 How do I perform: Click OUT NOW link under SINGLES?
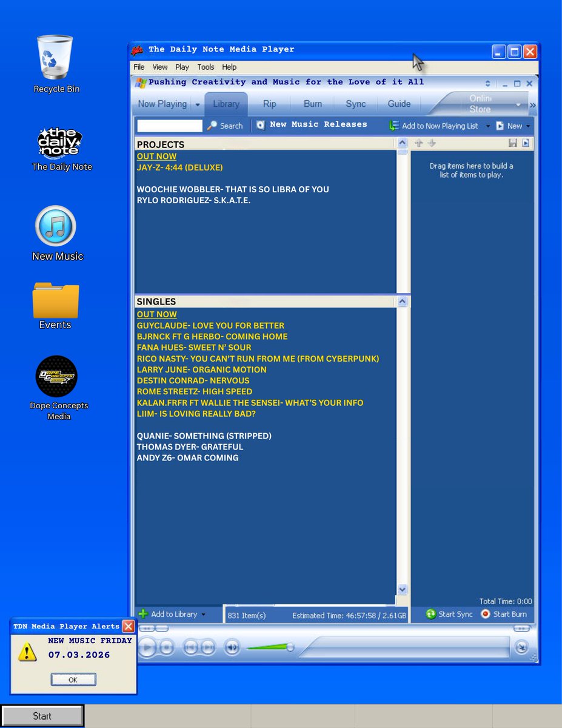157,314
